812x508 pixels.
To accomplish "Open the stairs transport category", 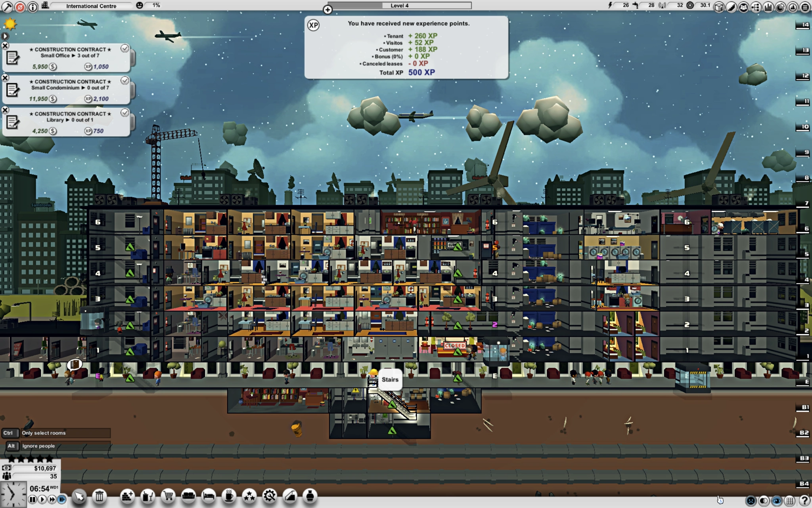I will pos(290,496).
